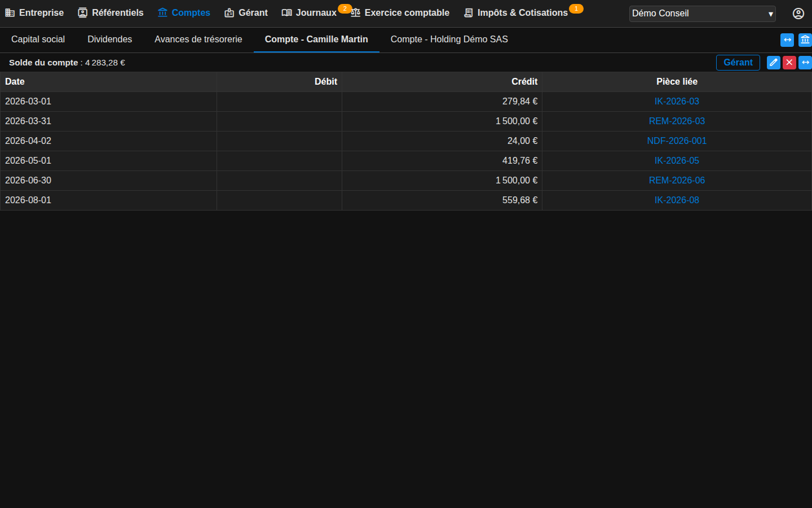Click the bank building icon button
The height and width of the screenshot is (508, 812).
(805, 40)
